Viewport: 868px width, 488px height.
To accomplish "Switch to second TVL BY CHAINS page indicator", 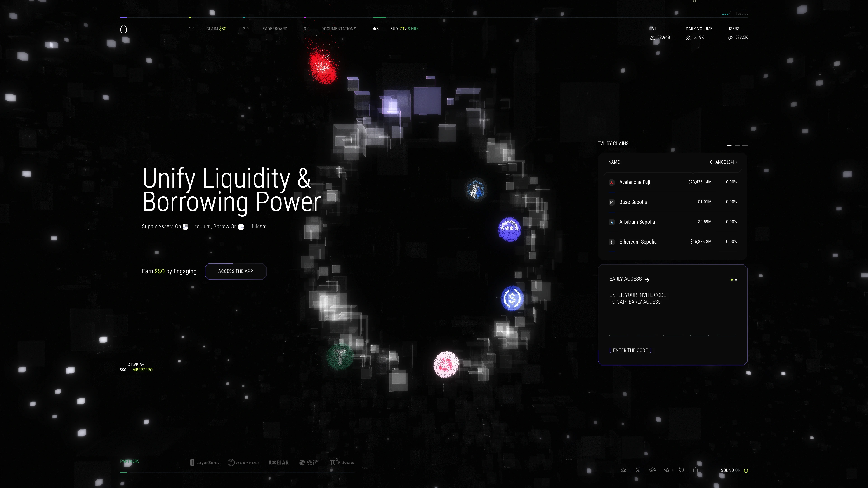I will click(737, 145).
